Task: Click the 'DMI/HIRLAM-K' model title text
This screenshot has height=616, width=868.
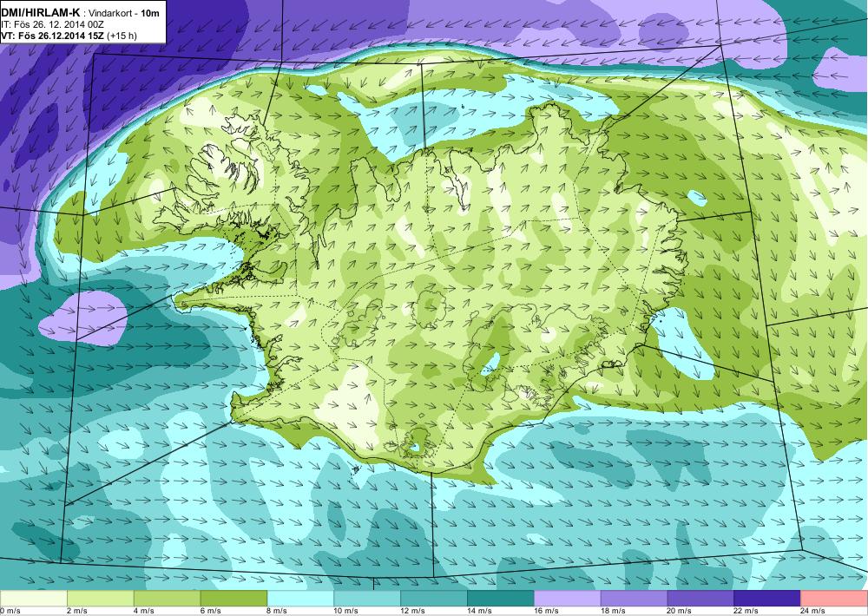Action: pyautogui.click(x=41, y=12)
